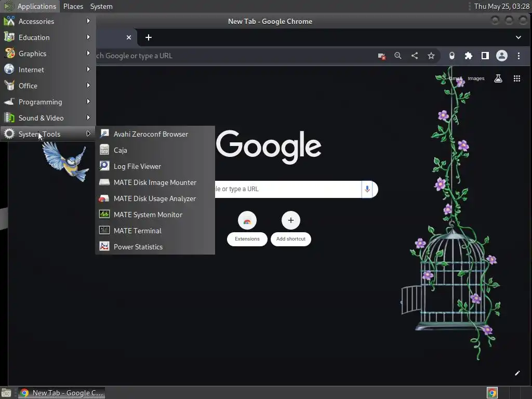This screenshot has width=532, height=399.
Task: Expand the Sound & Video submenu arrow
Action: (88, 118)
